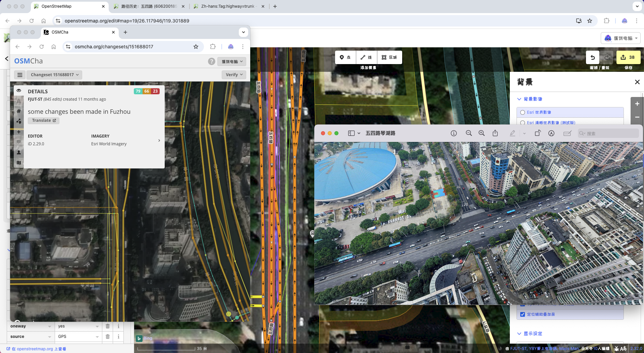
Task: Show markup toolbar in Preview
Action: pos(551,133)
